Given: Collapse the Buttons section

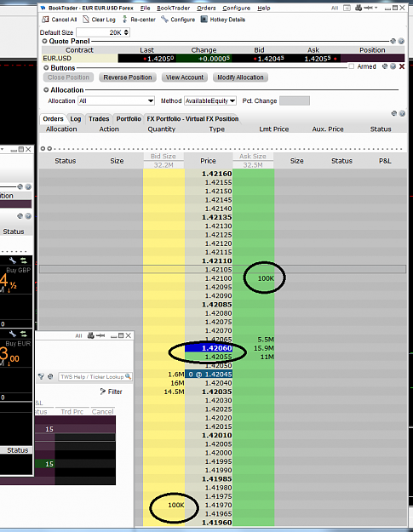Looking at the screenshot, I should coord(46,68).
